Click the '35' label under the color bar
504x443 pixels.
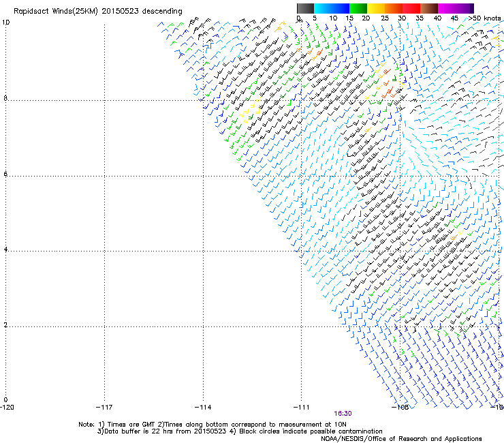[x=420, y=18]
